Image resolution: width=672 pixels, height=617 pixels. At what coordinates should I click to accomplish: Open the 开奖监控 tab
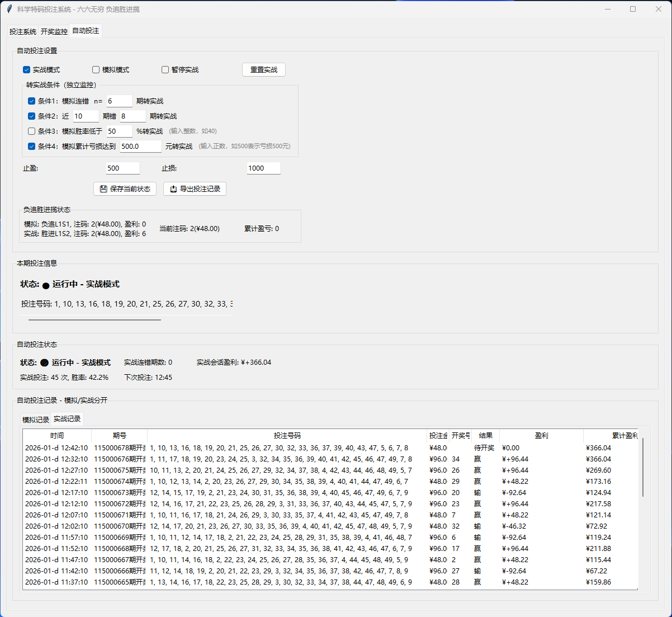click(54, 32)
